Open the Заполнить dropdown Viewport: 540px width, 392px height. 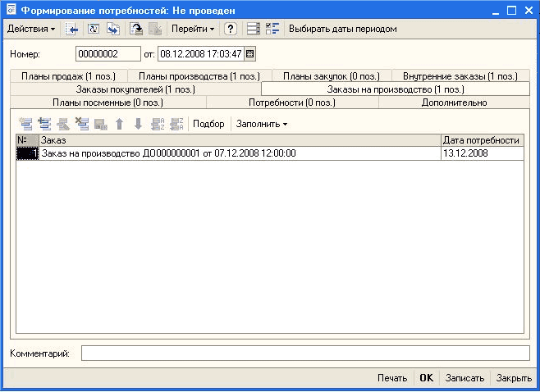click(x=262, y=124)
